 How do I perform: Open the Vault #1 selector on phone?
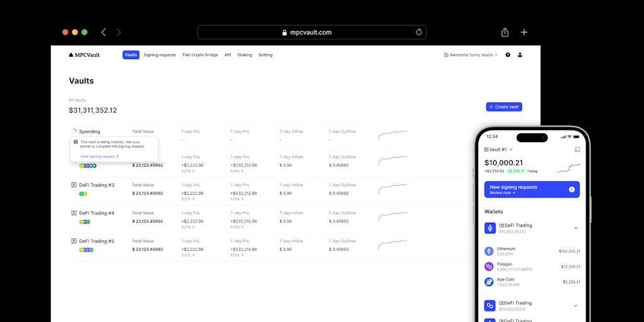[499, 150]
